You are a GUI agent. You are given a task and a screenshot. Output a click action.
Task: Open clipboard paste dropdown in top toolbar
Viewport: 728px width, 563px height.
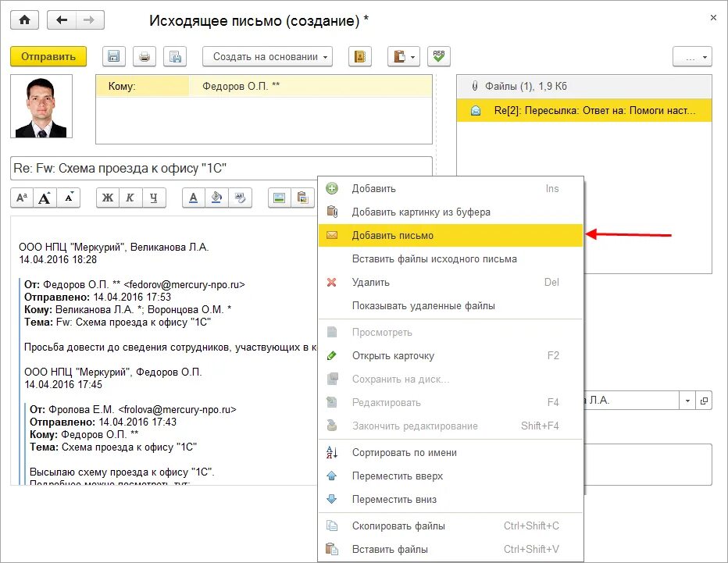404,57
